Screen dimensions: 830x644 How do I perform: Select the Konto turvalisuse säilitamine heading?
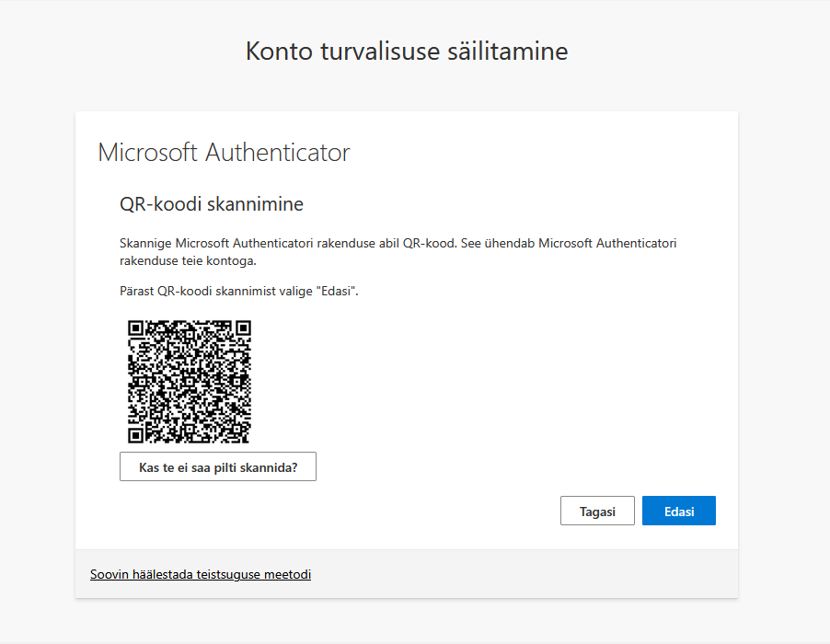coord(406,52)
